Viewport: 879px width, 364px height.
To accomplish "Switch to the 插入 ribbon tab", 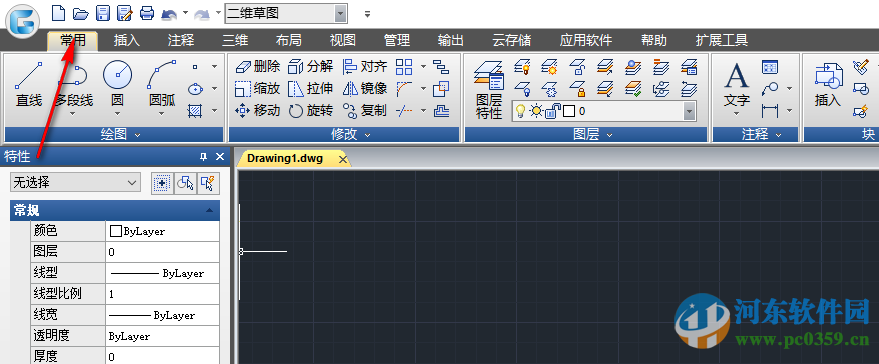I will (x=127, y=40).
